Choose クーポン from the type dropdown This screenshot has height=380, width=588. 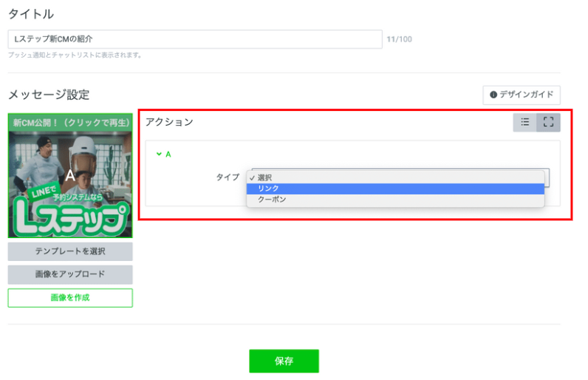395,200
